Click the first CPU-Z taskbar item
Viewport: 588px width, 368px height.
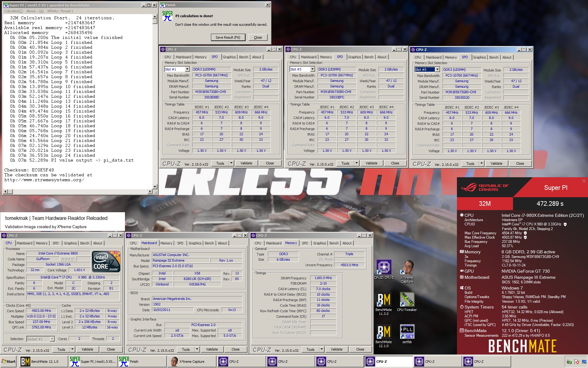tap(241, 362)
